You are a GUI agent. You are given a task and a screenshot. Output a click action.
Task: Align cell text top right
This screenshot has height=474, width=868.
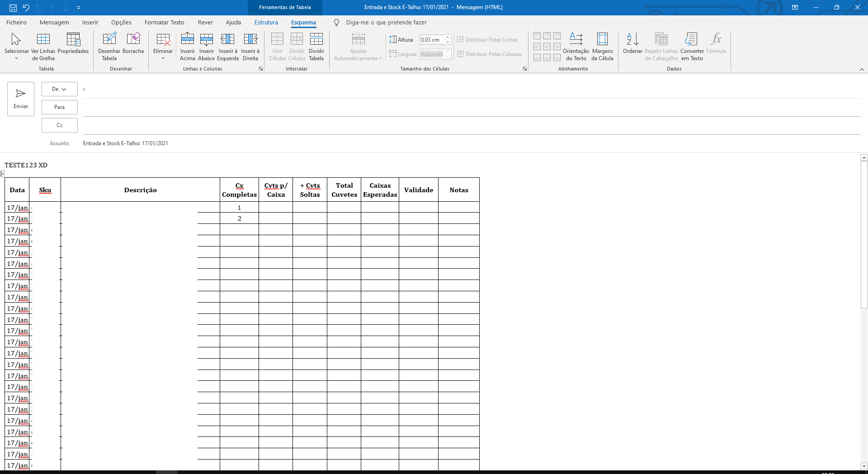[x=557, y=36]
